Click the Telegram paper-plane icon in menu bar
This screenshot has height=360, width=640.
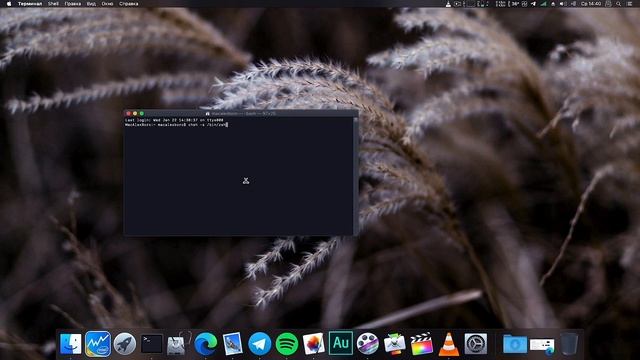(533, 4)
